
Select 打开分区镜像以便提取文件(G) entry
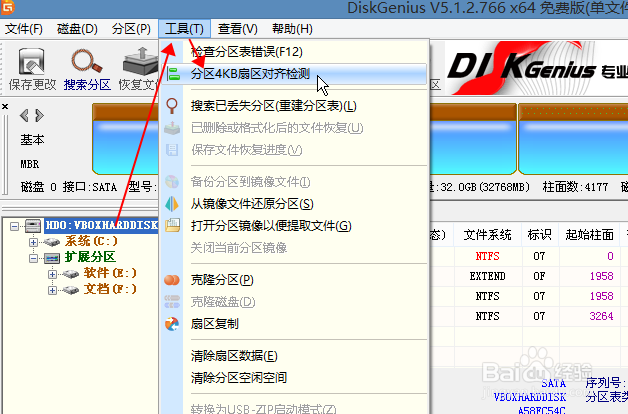pyautogui.click(x=271, y=226)
